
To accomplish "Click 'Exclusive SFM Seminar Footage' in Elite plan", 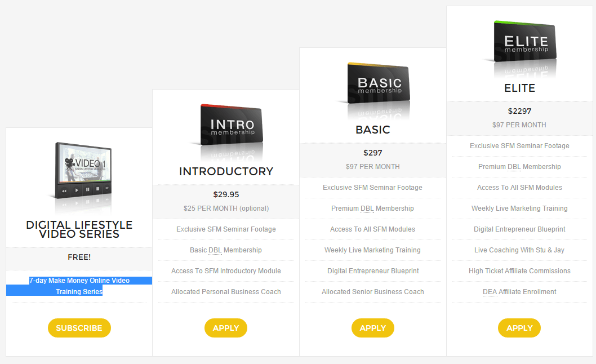I will pos(519,146).
